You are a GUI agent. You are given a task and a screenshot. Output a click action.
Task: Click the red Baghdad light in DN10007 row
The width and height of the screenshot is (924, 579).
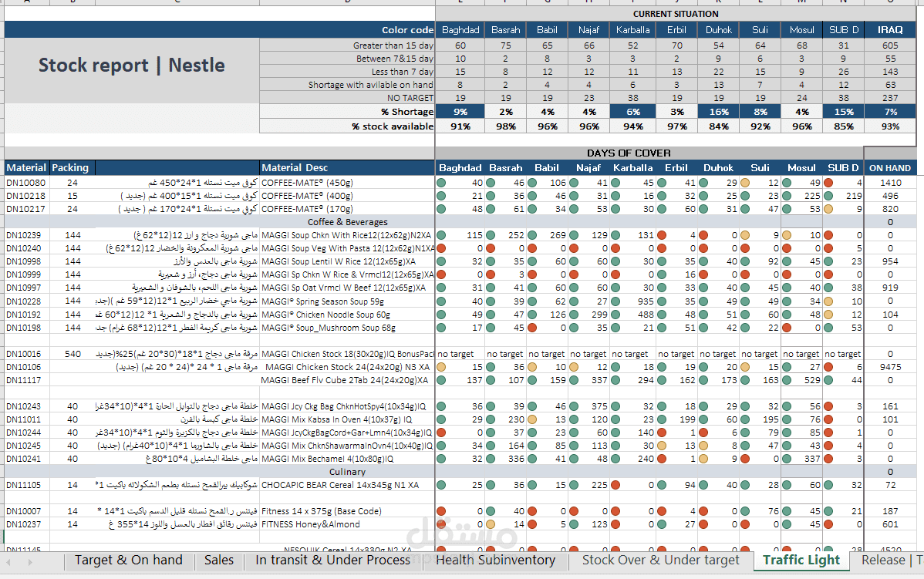coord(441,511)
